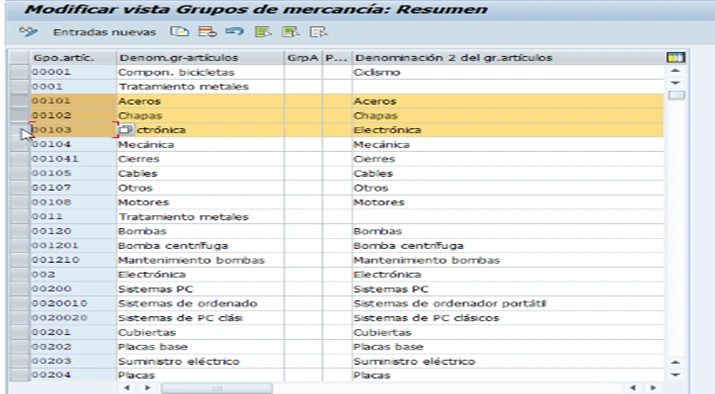Click code cell 00103
This screenshot has height=394, width=715.
point(73,130)
